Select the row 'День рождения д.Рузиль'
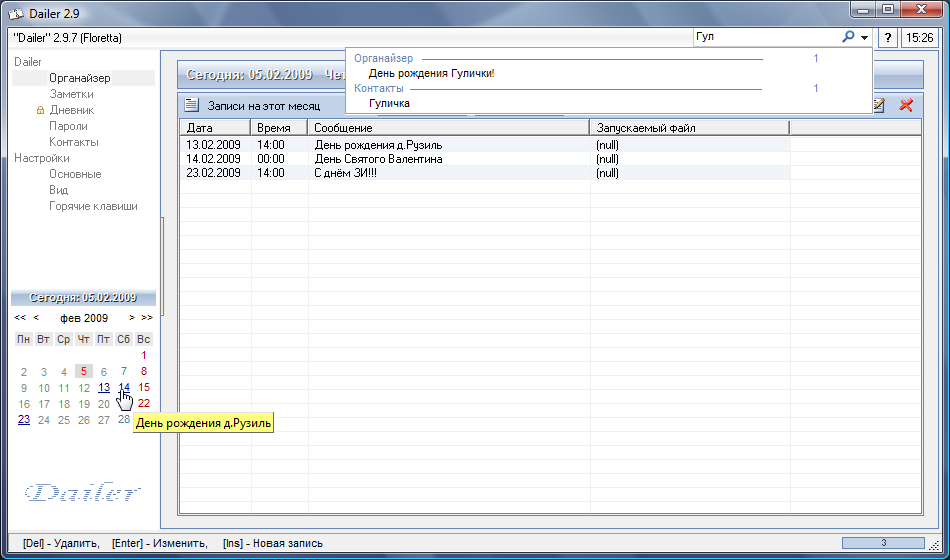This screenshot has height=560, width=950. (485, 145)
